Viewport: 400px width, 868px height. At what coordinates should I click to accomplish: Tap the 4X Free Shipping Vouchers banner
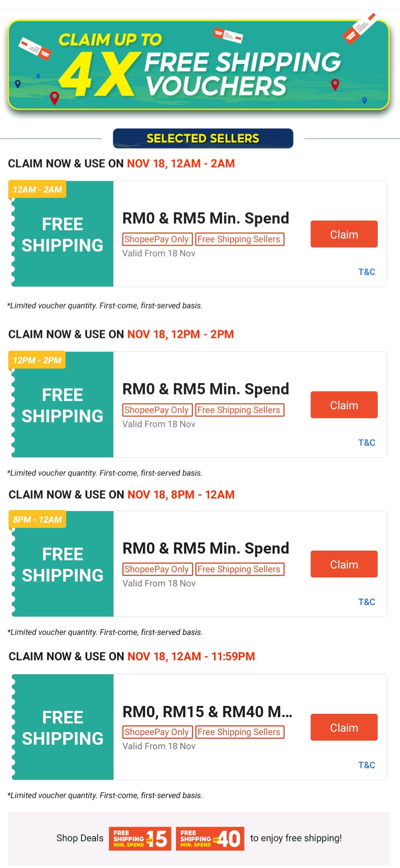tap(199, 65)
